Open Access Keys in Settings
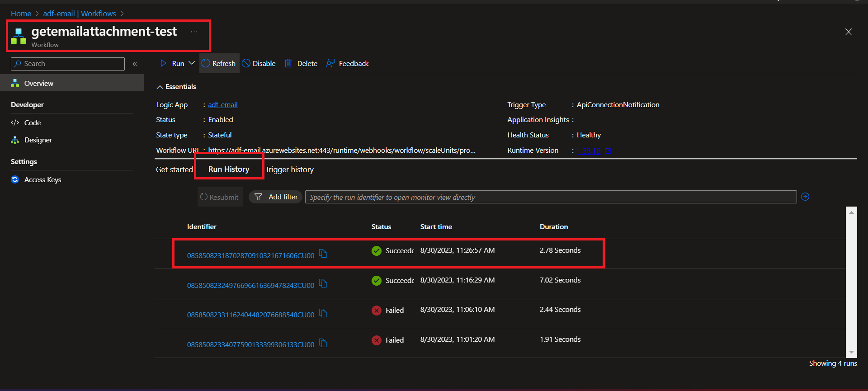This screenshot has width=868, height=391. pos(42,180)
